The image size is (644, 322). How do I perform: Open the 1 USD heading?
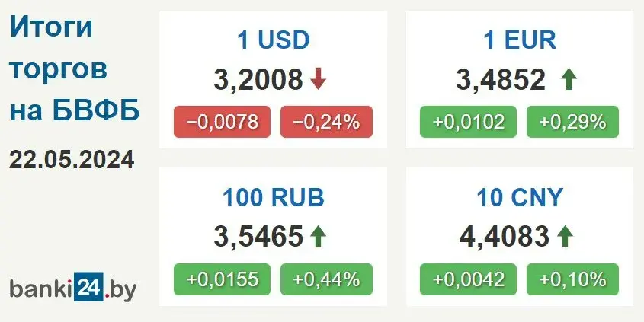[273, 40]
